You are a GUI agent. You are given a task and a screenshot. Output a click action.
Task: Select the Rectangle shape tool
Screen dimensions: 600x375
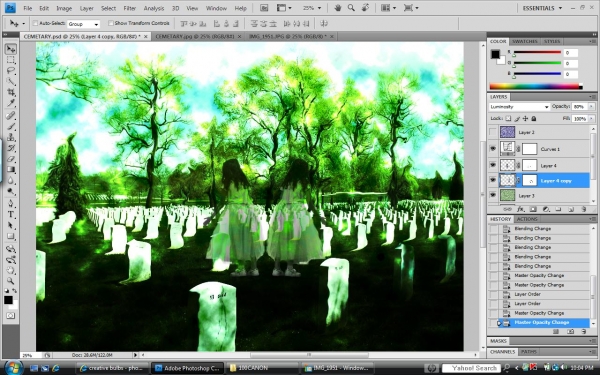pos(11,236)
